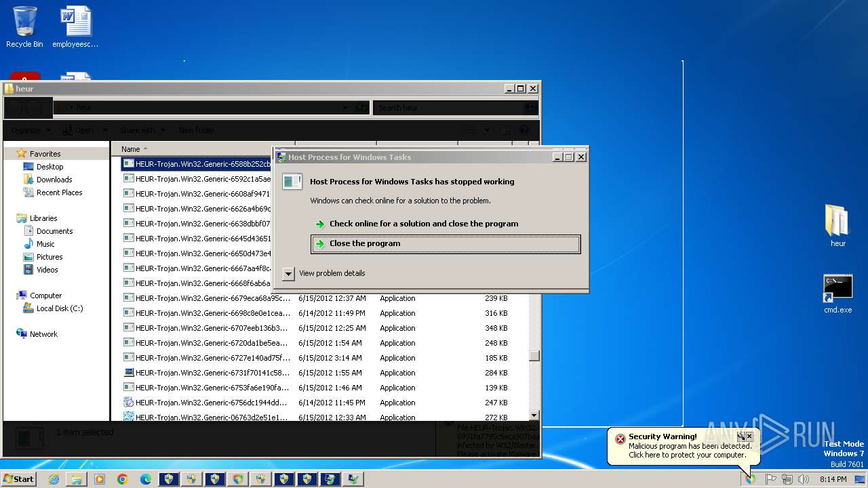Open the Music library
This screenshot has height=488, width=868.
45,244
